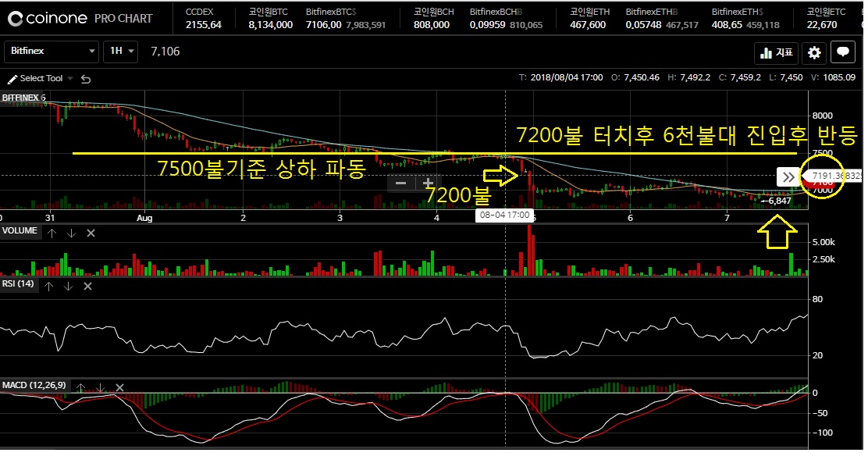
Task: Zoom in chart with plus button
Action: click(428, 183)
